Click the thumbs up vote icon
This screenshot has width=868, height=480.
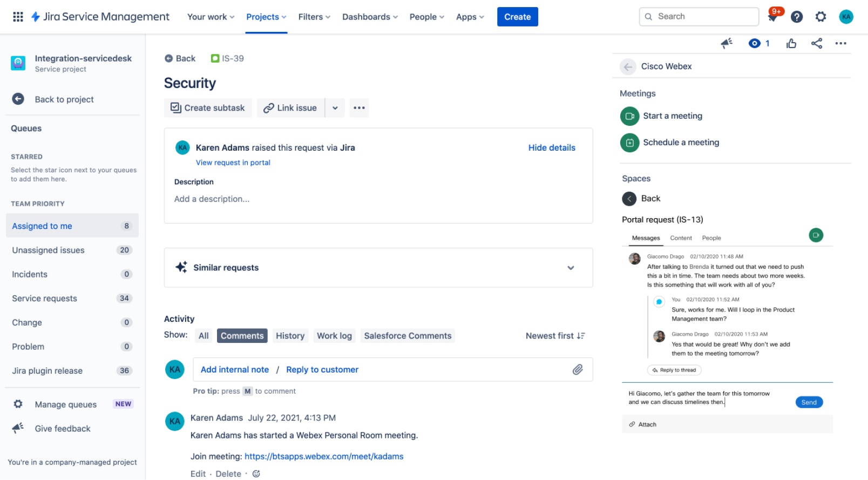pos(791,43)
